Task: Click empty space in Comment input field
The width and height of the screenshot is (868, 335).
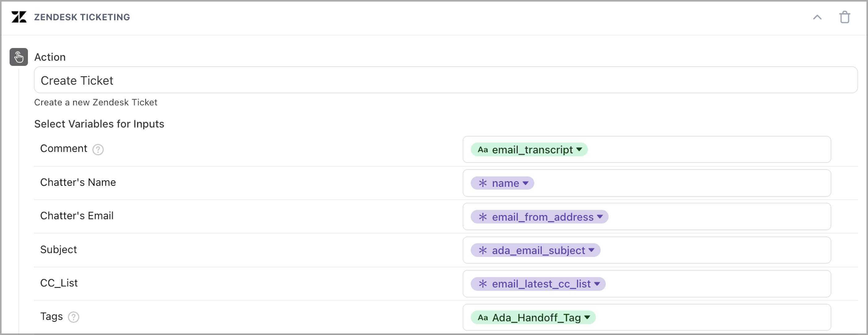Action: pos(708,150)
